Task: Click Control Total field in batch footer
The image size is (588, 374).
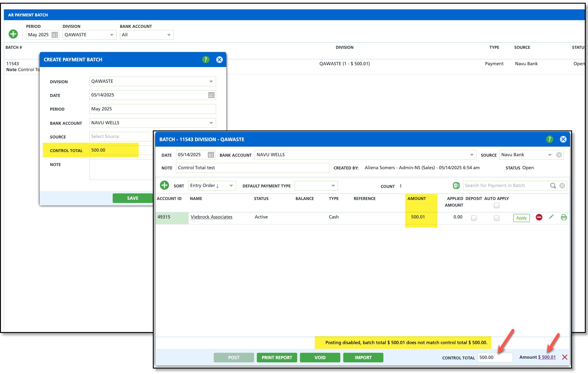Action: [494, 357]
